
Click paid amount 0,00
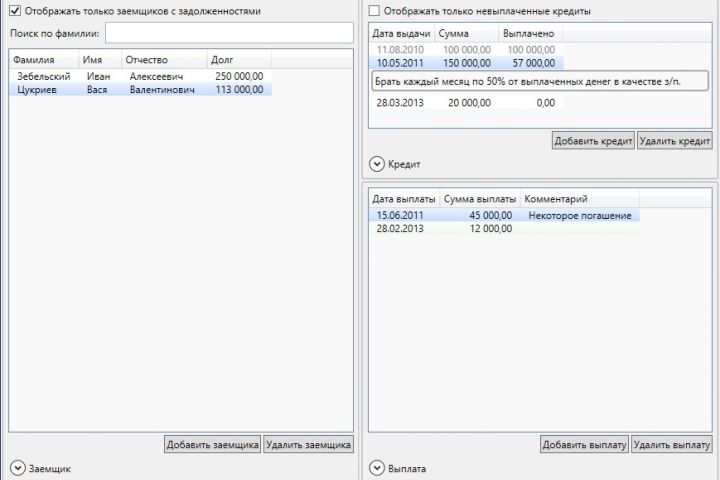[x=546, y=102]
